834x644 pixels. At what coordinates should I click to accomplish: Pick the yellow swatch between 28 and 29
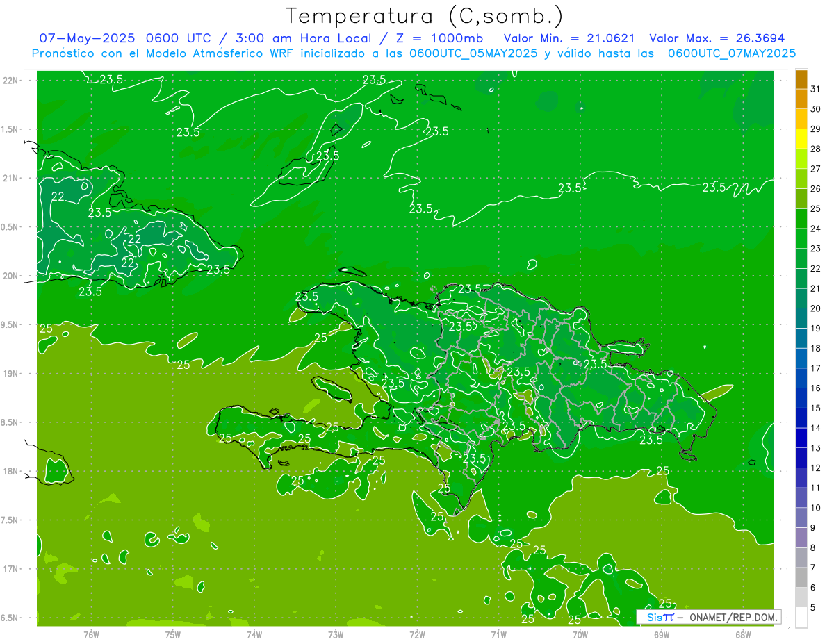pyautogui.click(x=801, y=139)
